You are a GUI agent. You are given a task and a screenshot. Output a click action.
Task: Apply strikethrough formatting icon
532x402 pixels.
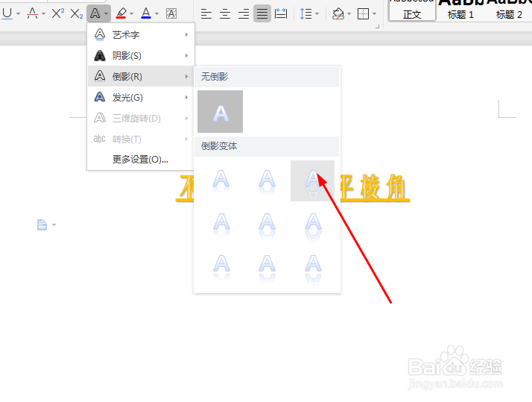pyautogui.click(x=33, y=13)
